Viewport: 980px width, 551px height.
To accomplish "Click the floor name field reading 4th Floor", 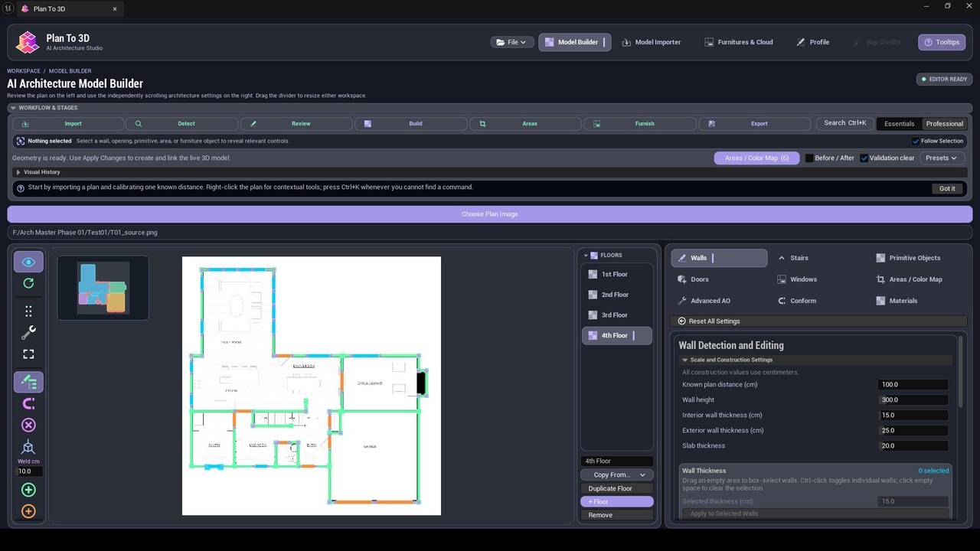I will point(617,461).
